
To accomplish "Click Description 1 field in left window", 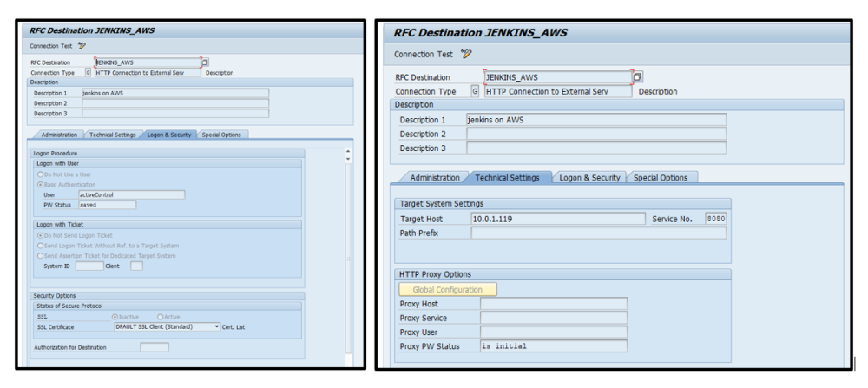I will 175,93.
